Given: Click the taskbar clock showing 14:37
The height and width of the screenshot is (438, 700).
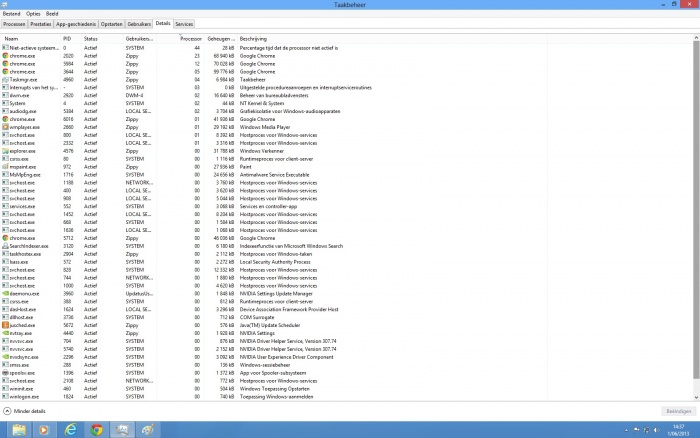Looking at the screenshot, I should click(x=678, y=430).
